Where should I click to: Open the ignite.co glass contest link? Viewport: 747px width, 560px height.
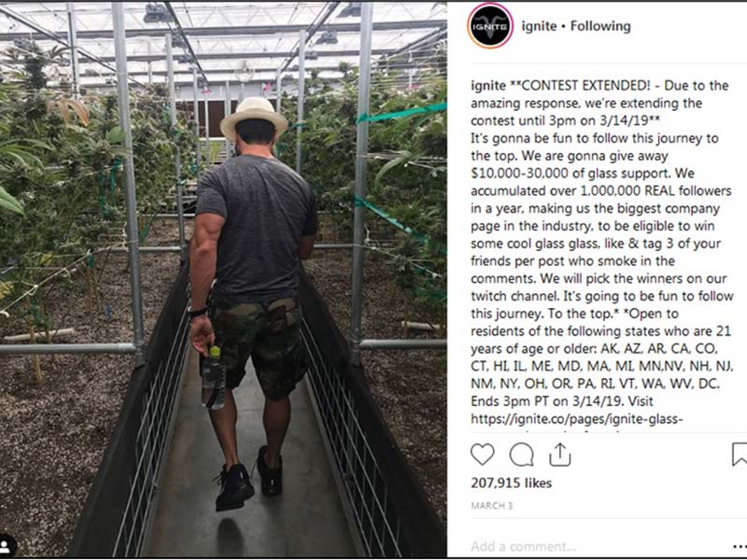576,419
